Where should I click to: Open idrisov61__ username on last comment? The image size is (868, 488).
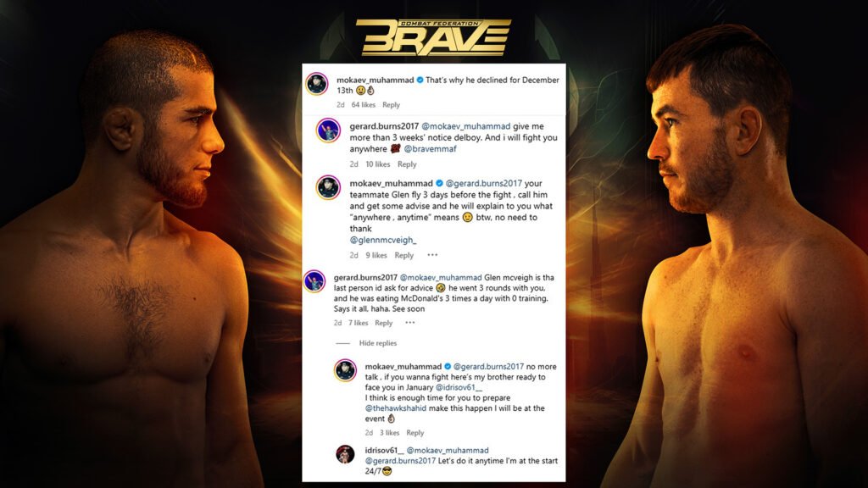(384, 451)
